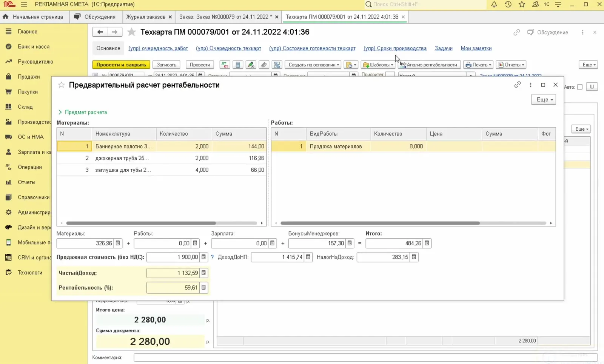Image resolution: width=604 pixels, height=364 pixels.
Task: Expand the Предмет расчета section
Action: (82, 112)
